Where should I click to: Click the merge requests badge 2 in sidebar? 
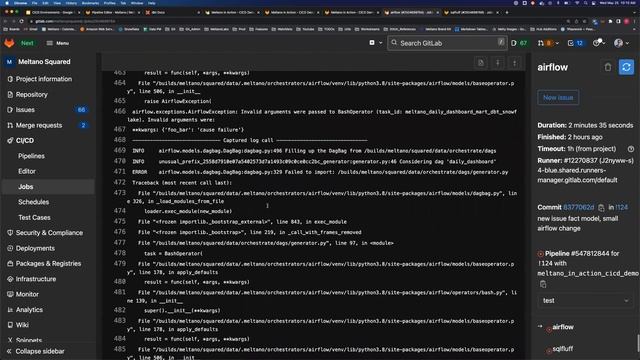(83, 125)
